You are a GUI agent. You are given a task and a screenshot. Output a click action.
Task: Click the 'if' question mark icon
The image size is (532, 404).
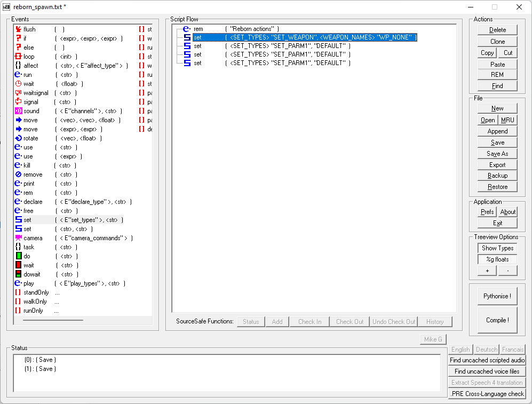[18, 38]
